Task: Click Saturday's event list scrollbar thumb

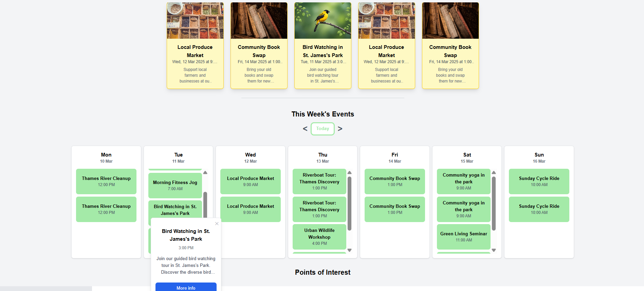Action: pos(494,203)
